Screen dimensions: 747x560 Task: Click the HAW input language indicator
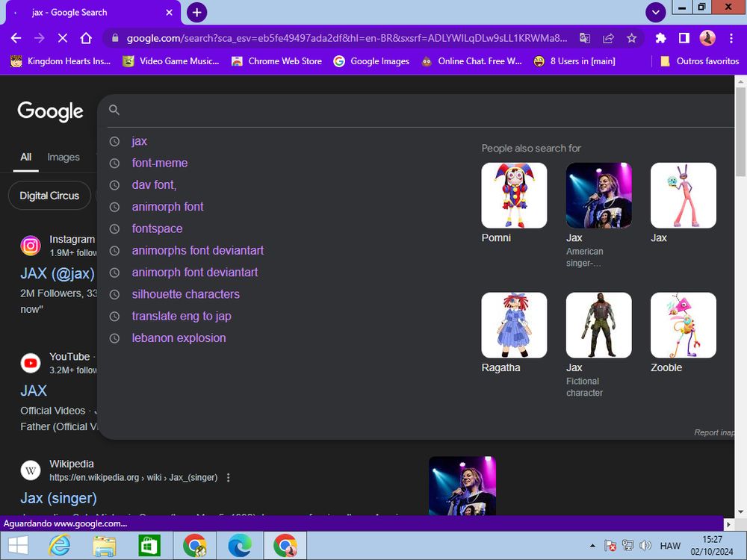[x=670, y=546]
